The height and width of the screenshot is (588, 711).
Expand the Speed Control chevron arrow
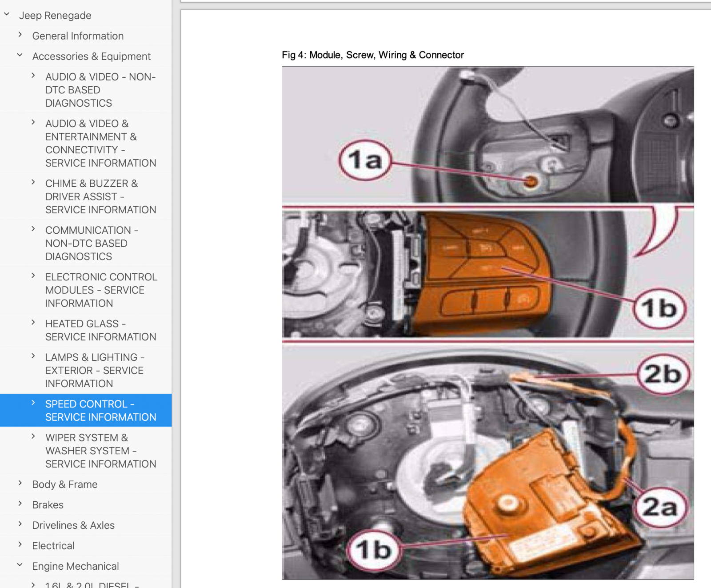tap(33, 403)
